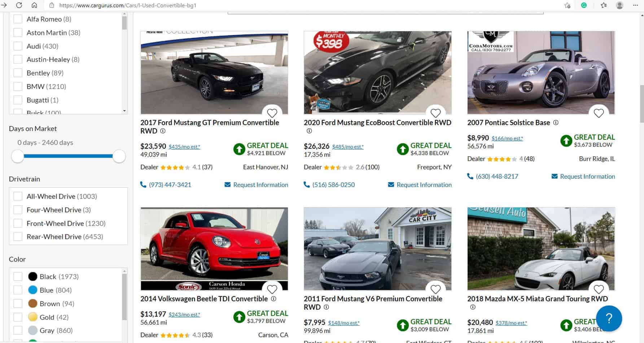Open the blue question mark help bubble
644x343 pixels.
pyautogui.click(x=609, y=318)
